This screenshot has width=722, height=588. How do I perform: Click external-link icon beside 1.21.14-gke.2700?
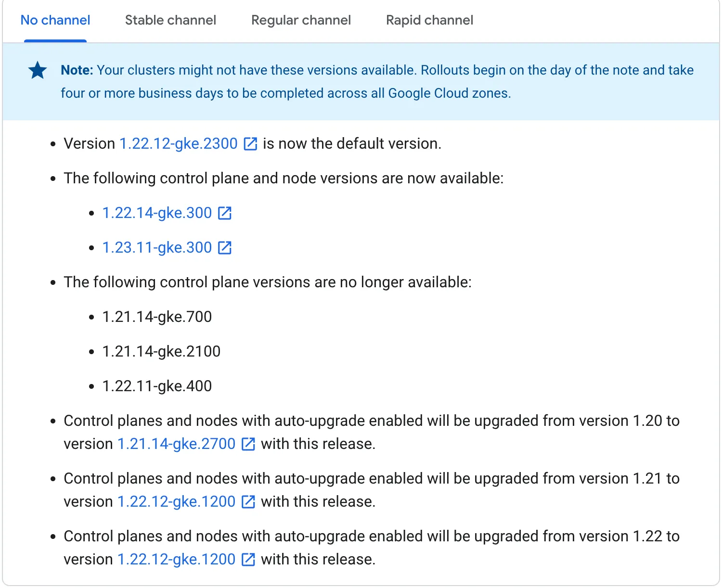tap(248, 444)
